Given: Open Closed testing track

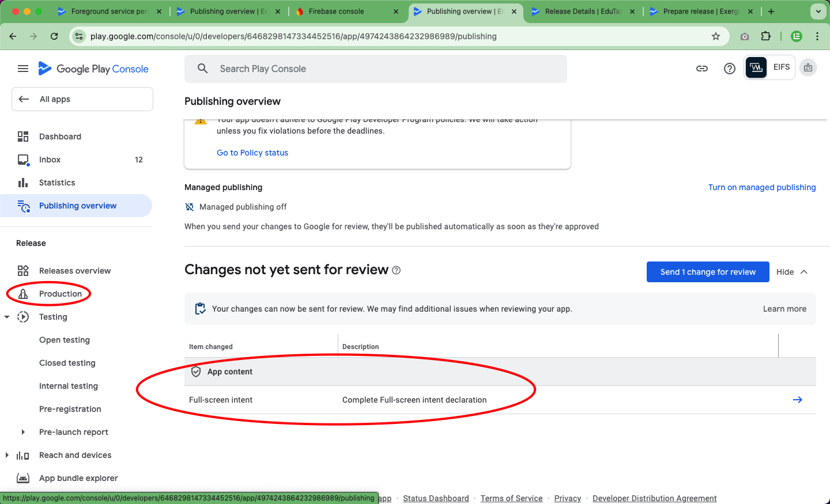Looking at the screenshot, I should (x=67, y=363).
